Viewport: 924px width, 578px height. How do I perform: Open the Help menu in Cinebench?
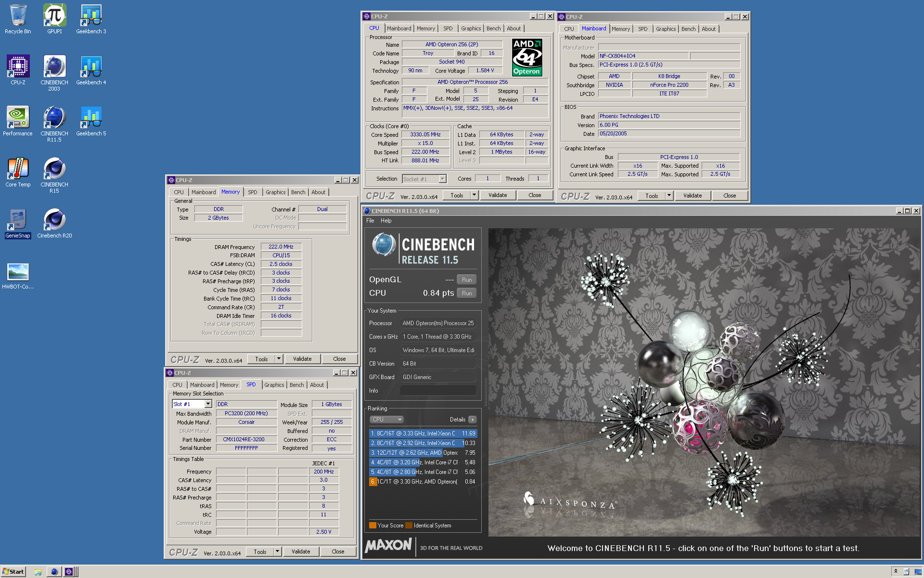pos(386,221)
